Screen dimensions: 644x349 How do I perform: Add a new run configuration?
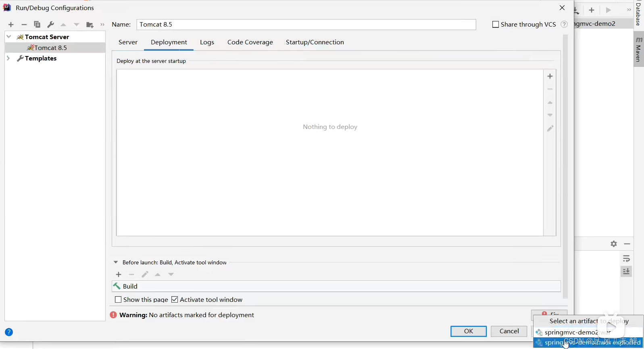point(11,25)
